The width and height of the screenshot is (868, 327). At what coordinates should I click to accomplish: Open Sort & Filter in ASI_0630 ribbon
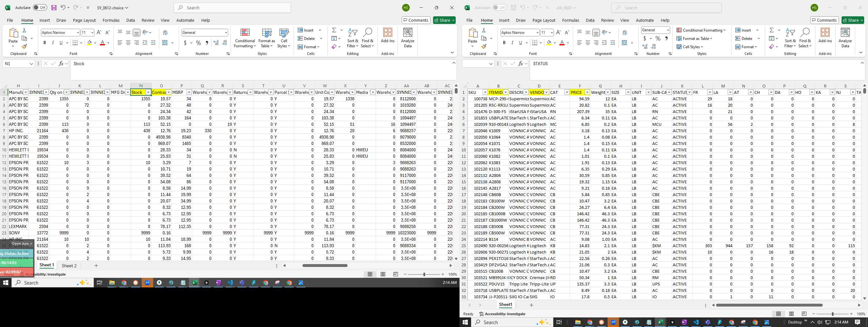(x=790, y=38)
